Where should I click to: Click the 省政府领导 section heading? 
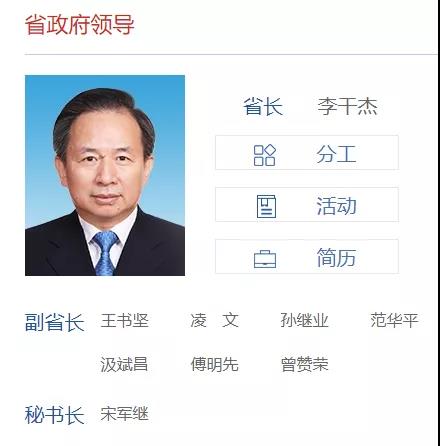[x=80, y=24]
